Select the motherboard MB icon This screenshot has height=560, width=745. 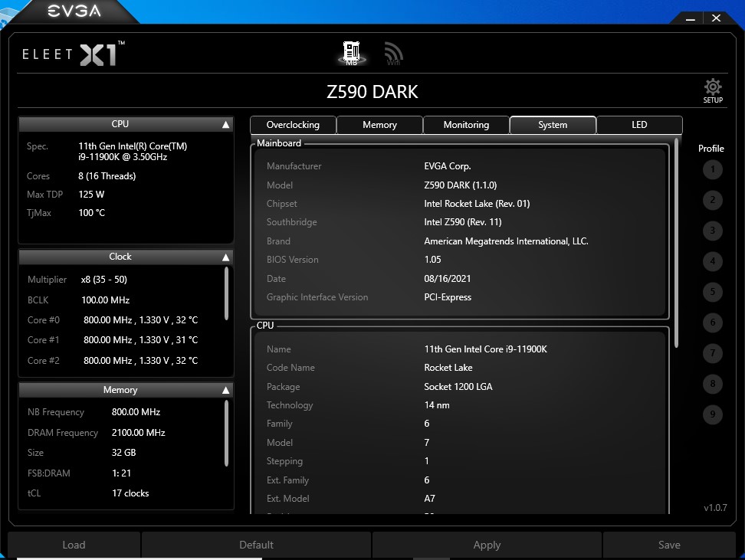352,53
